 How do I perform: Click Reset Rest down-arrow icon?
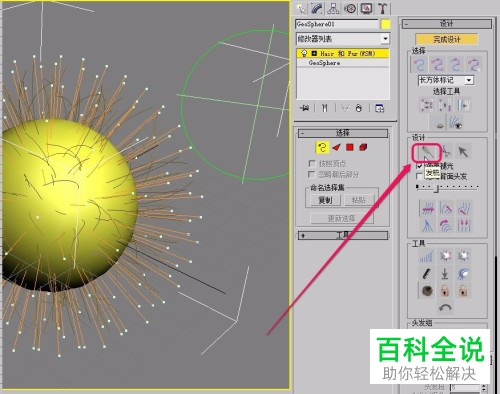445,274
